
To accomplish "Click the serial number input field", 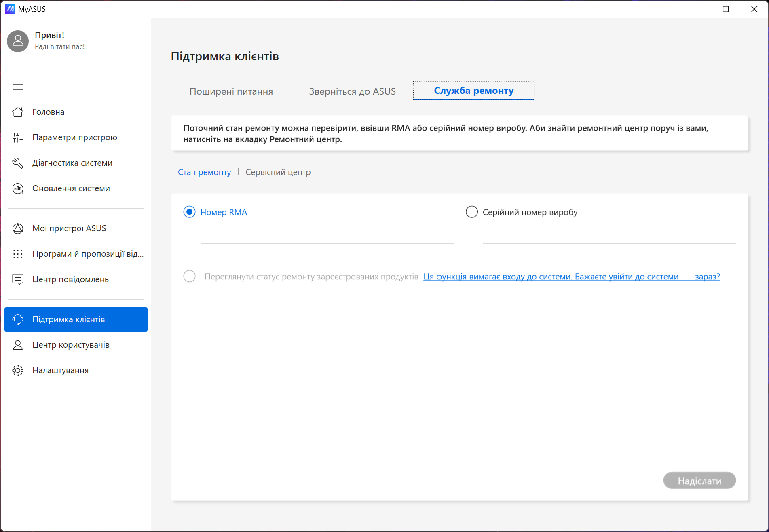I will pyautogui.click(x=609, y=235).
